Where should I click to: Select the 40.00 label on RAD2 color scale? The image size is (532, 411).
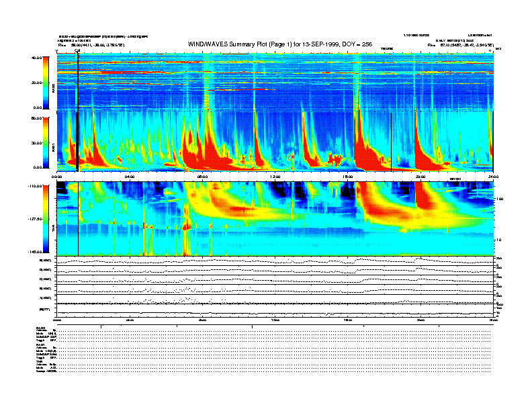tap(36, 58)
